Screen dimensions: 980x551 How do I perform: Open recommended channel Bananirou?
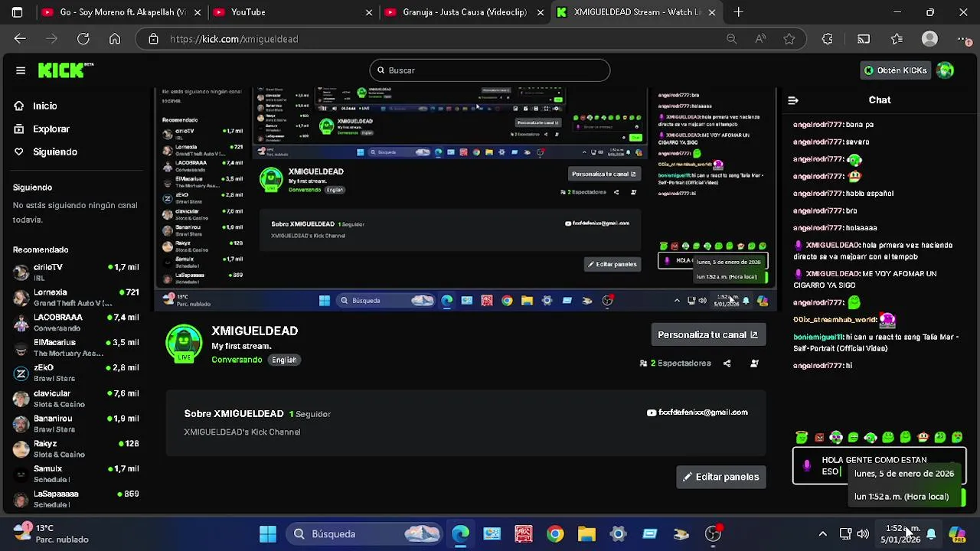pyautogui.click(x=76, y=424)
